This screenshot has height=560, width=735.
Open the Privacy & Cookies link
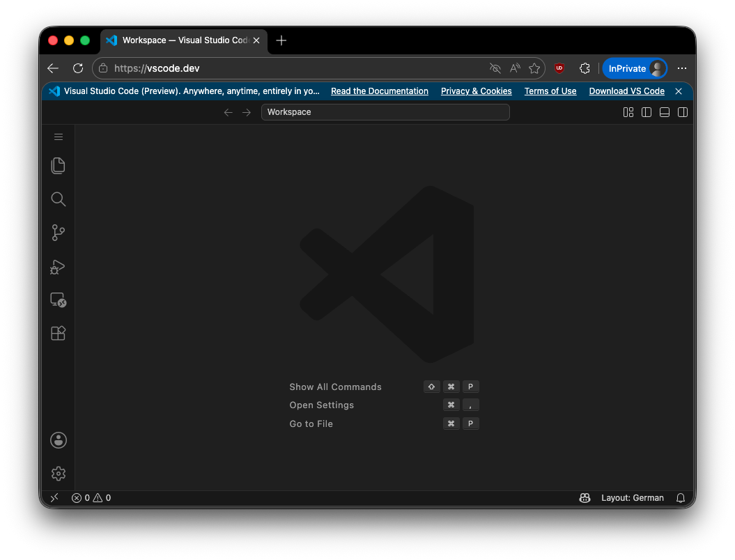(x=477, y=91)
